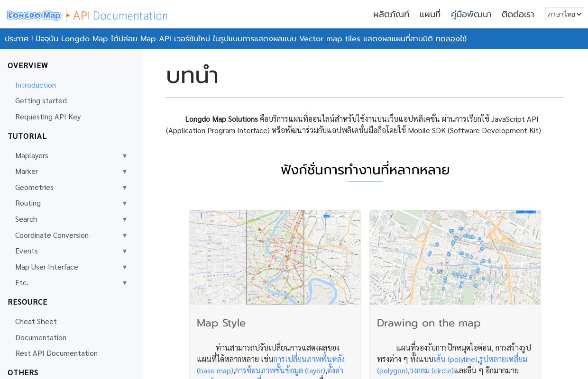This screenshot has width=588, height=379.
Task: Open the Map User Interface section
Action: [x=46, y=267]
